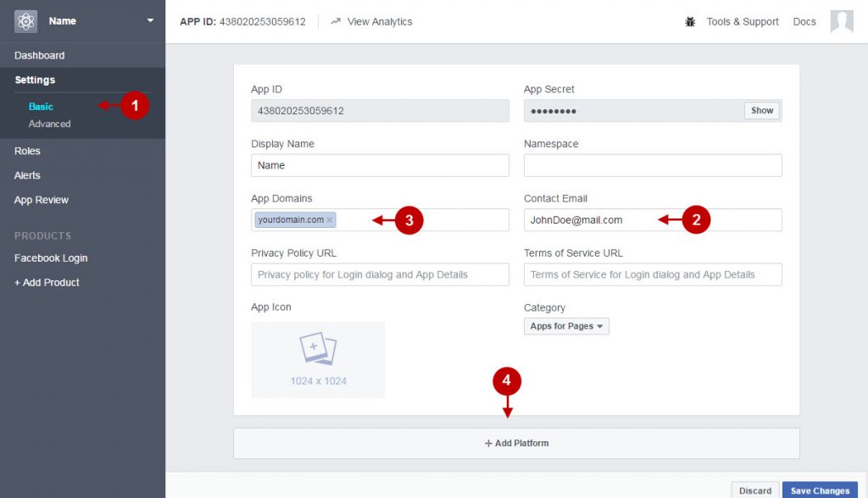Open Basic settings
The image size is (868, 498).
pos(41,106)
